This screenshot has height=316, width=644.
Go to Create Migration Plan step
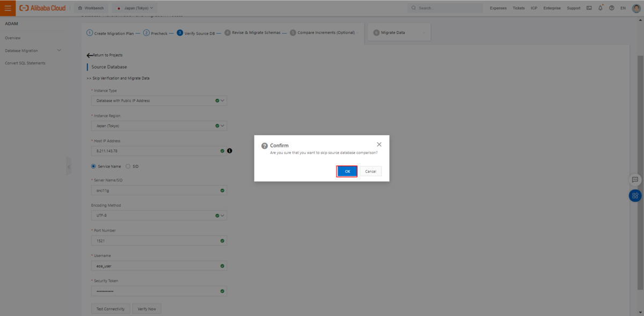pos(110,33)
